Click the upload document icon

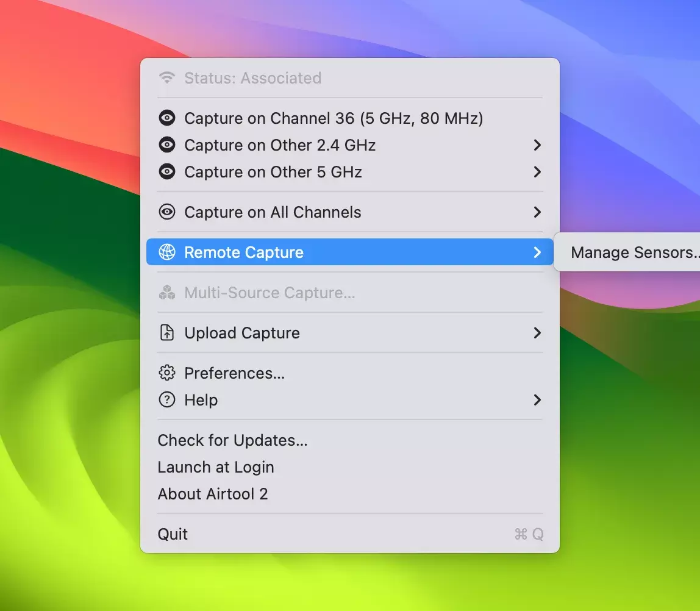tap(166, 333)
